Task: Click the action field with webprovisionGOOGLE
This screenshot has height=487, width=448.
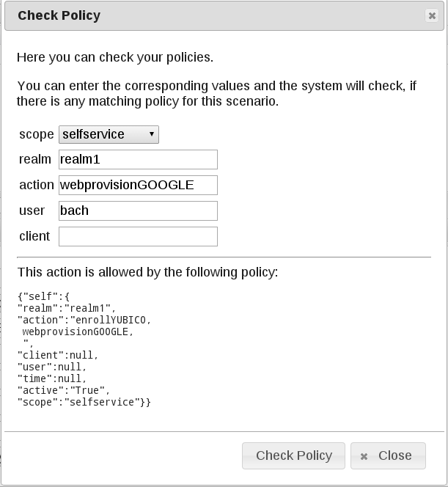Action: pyautogui.click(x=138, y=185)
